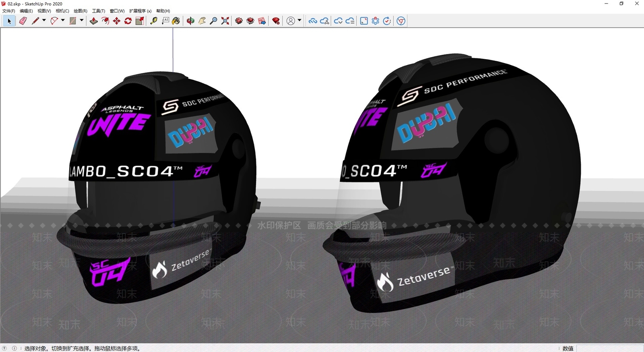Close the SketchUp window
The width and height of the screenshot is (644, 352).
click(x=637, y=4)
